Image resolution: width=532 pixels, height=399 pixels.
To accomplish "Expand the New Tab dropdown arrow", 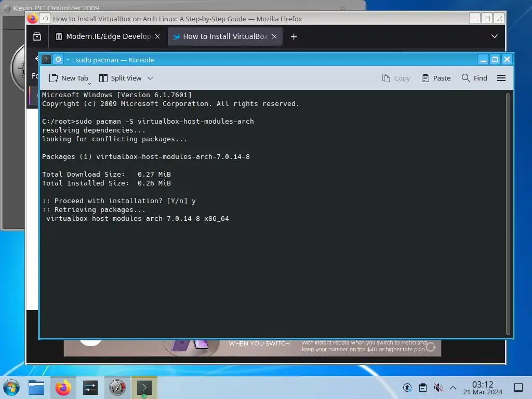I will [x=89, y=83].
